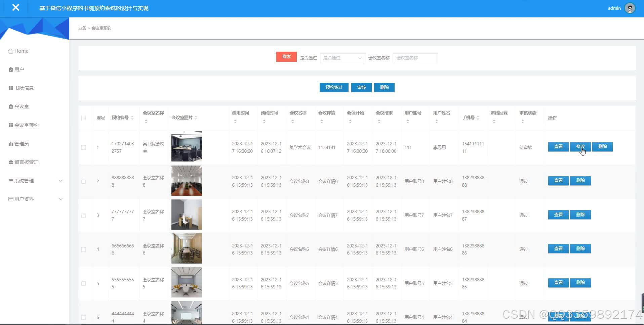Click 删除 for row 会议室名称5
This screenshot has height=325, width=644.
coord(580,283)
